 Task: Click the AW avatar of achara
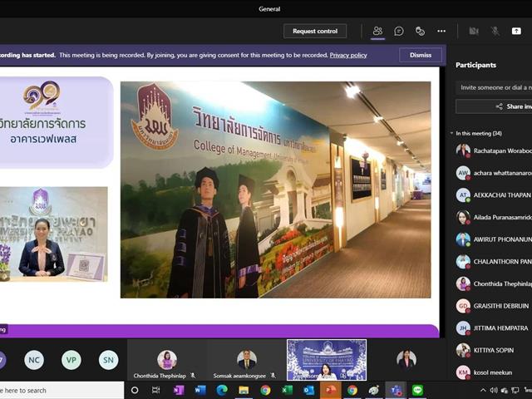click(x=463, y=173)
